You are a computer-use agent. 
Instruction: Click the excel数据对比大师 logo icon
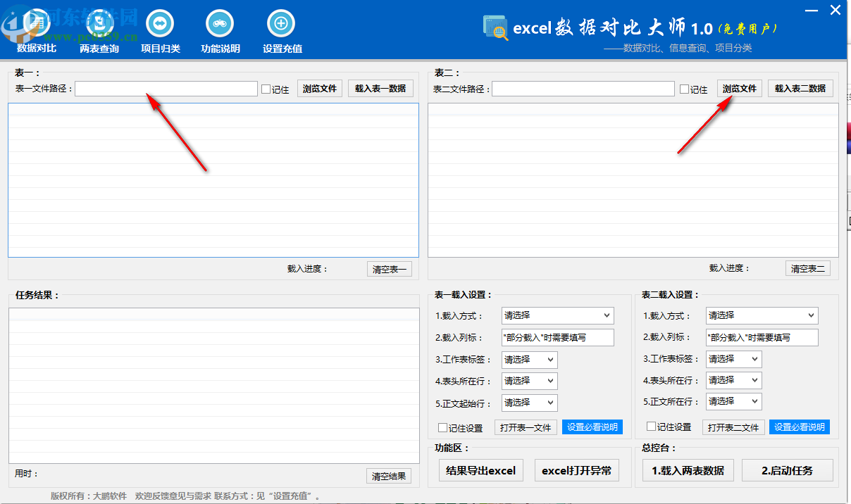496,27
